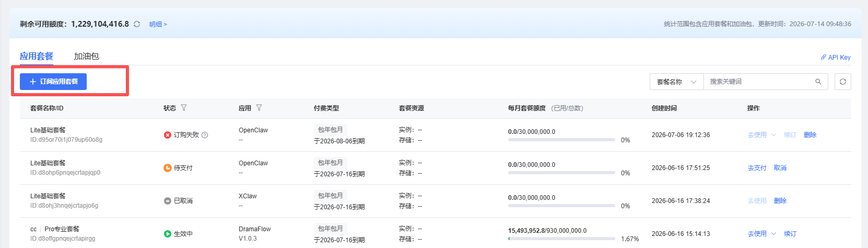
Task: Click 取消 for the pending Lite package
Action: pyautogui.click(x=780, y=168)
